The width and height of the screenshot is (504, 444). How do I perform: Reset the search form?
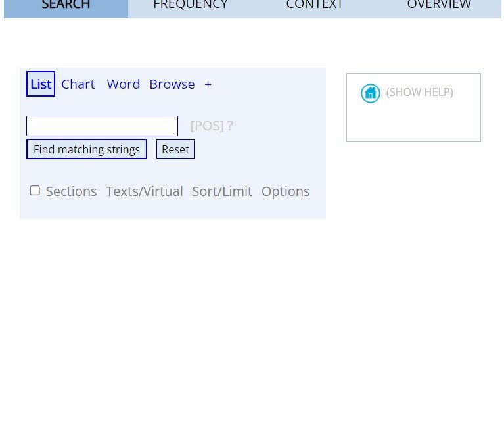pos(175,149)
